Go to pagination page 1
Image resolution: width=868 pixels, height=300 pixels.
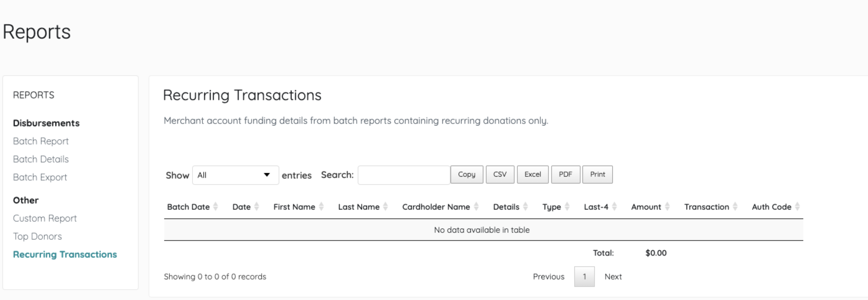click(584, 277)
